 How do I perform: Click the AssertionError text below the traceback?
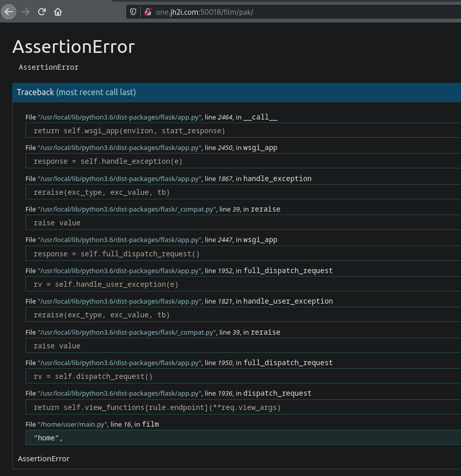coord(44,459)
